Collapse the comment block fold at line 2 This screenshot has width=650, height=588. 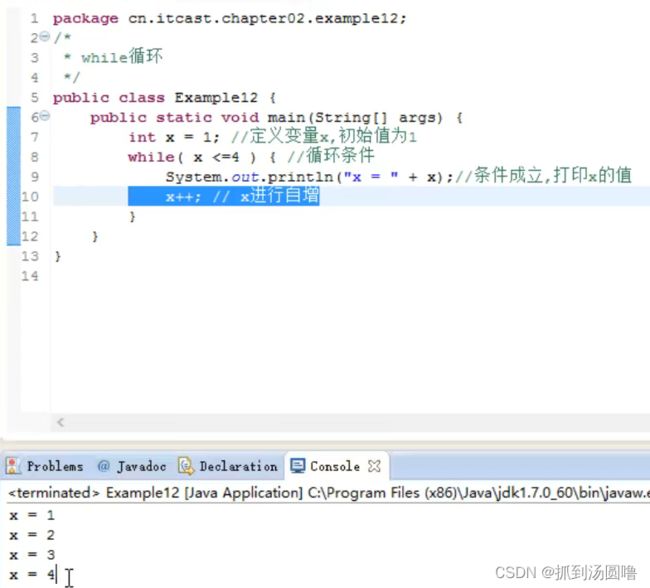click(x=45, y=36)
